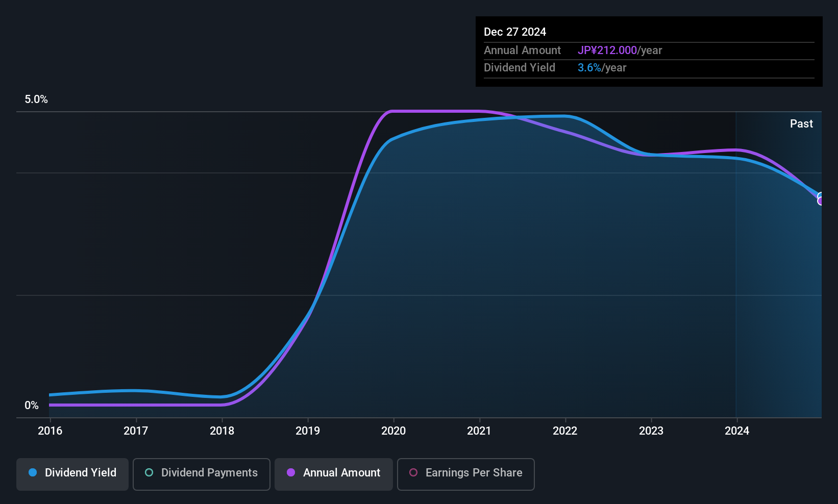Click the 2019 x-axis label

click(308, 431)
